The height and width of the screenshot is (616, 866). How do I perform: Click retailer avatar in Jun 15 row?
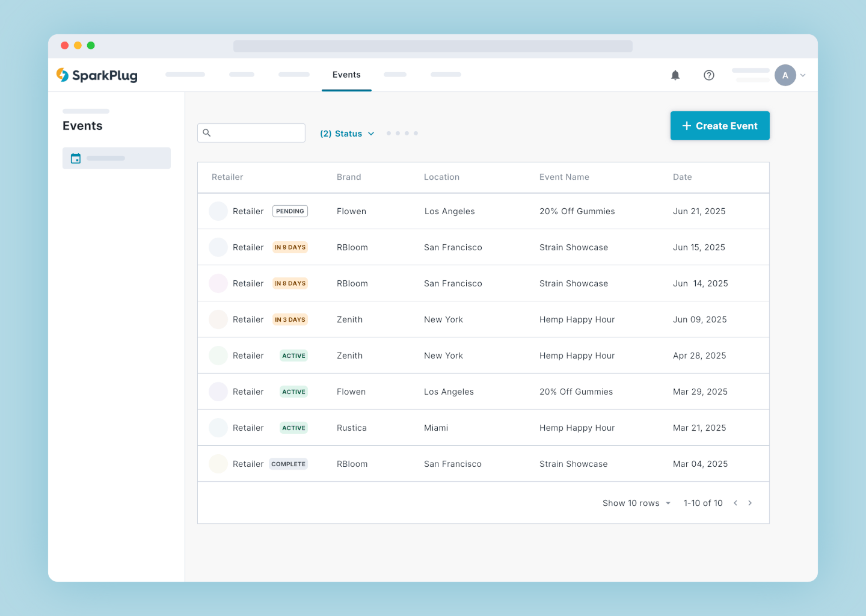(218, 247)
